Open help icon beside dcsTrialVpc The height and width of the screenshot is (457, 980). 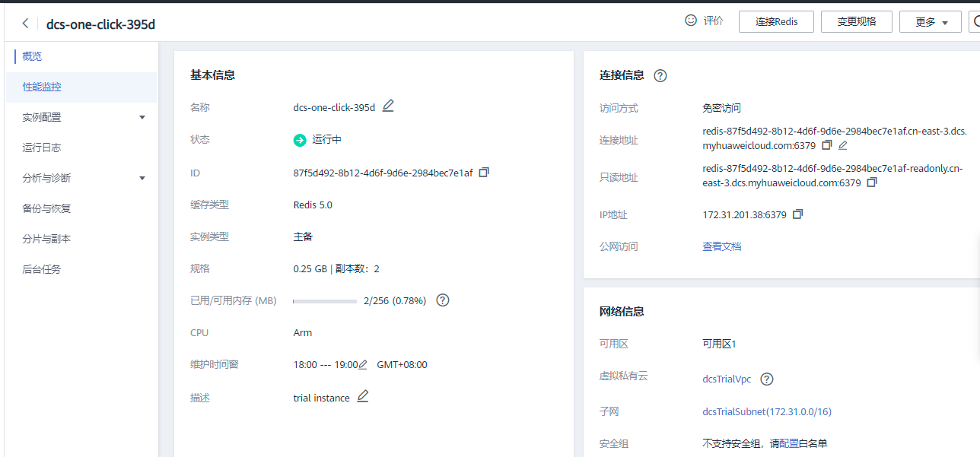pyautogui.click(x=767, y=379)
